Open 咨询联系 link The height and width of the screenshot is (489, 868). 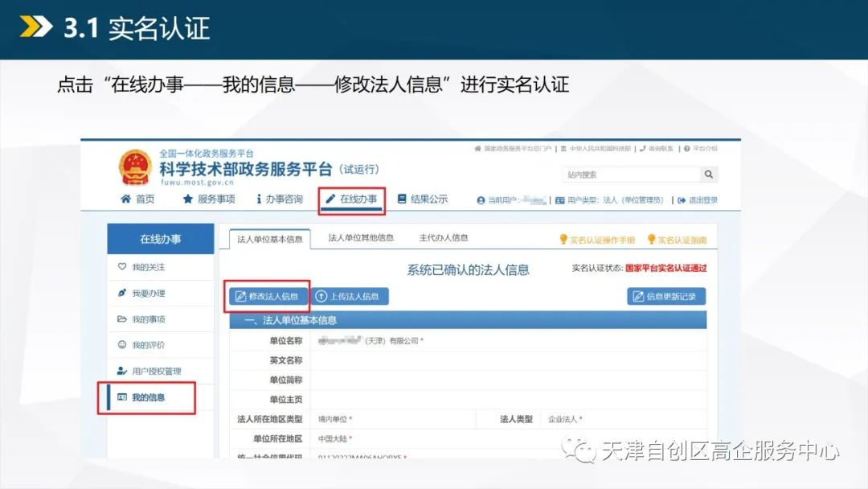click(x=661, y=149)
